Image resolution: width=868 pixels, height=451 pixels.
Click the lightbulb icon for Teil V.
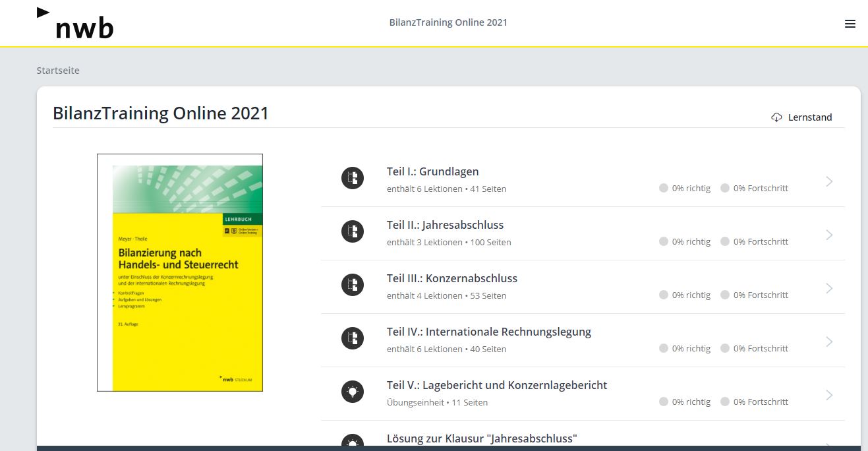click(353, 392)
